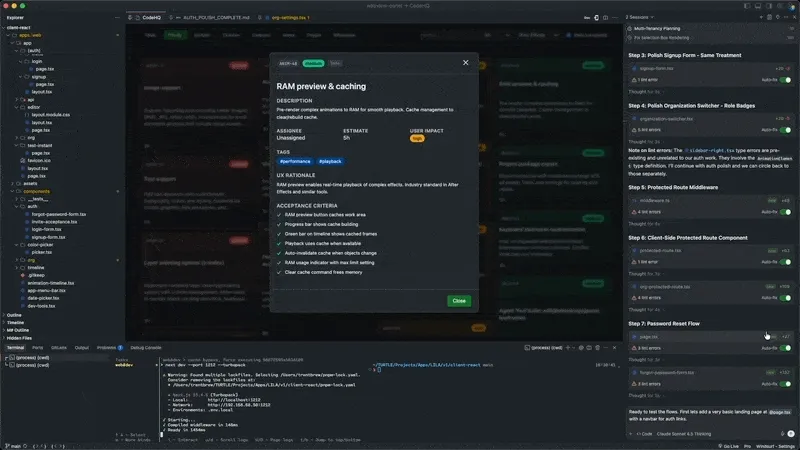Switch to the Ports panel tab
Image resolution: width=800 pixels, height=450 pixels.
pyautogui.click(x=37, y=347)
